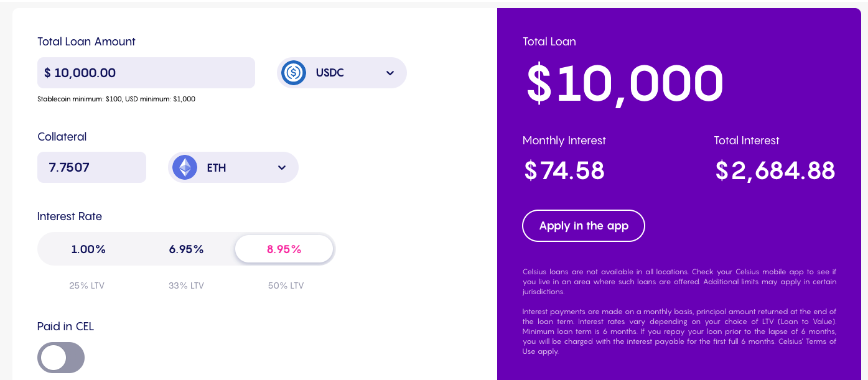Image resolution: width=868 pixels, height=380 pixels.
Task: Click the 33% LTV label
Action: pyautogui.click(x=185, y=285)
